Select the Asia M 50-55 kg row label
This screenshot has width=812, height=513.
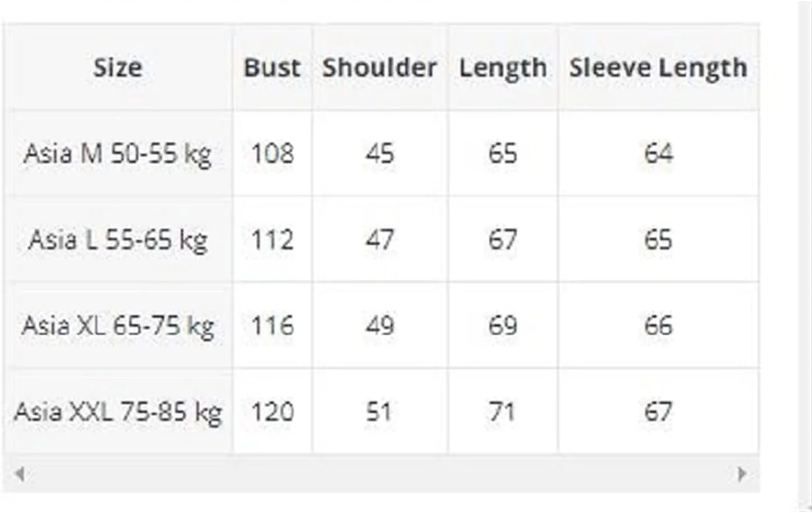pos(118,153)
